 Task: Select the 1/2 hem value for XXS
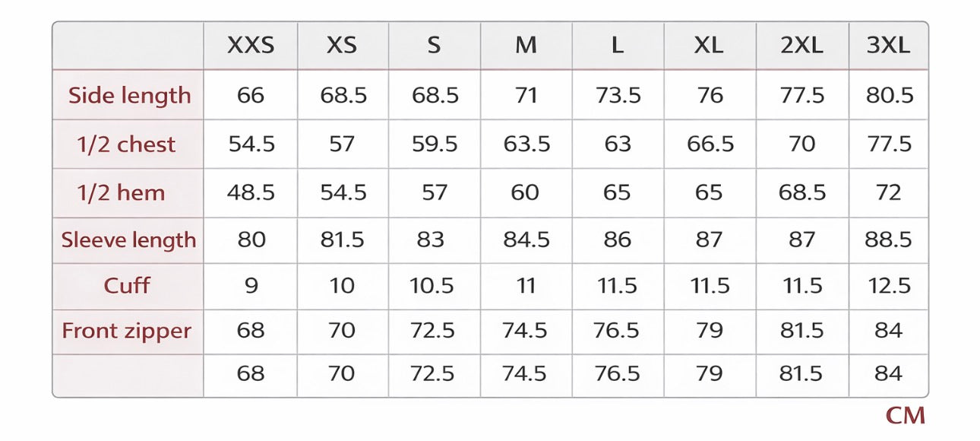(251, 192)
